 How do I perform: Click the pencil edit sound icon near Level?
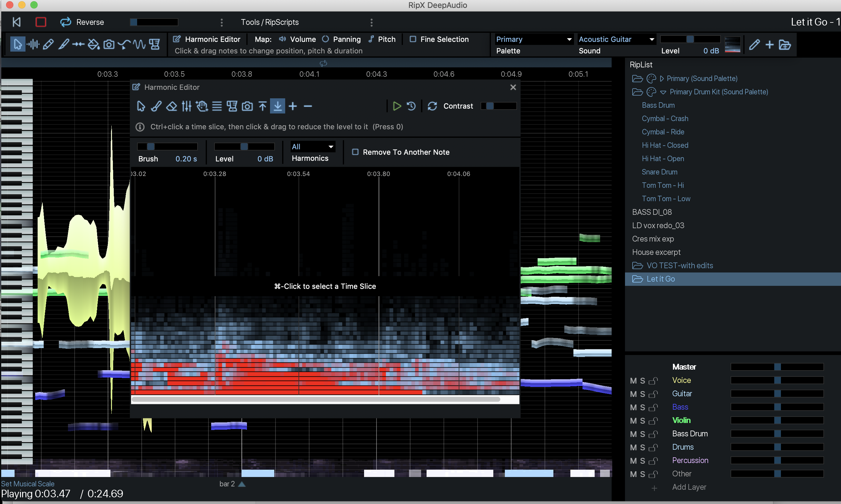pos(755,45)
